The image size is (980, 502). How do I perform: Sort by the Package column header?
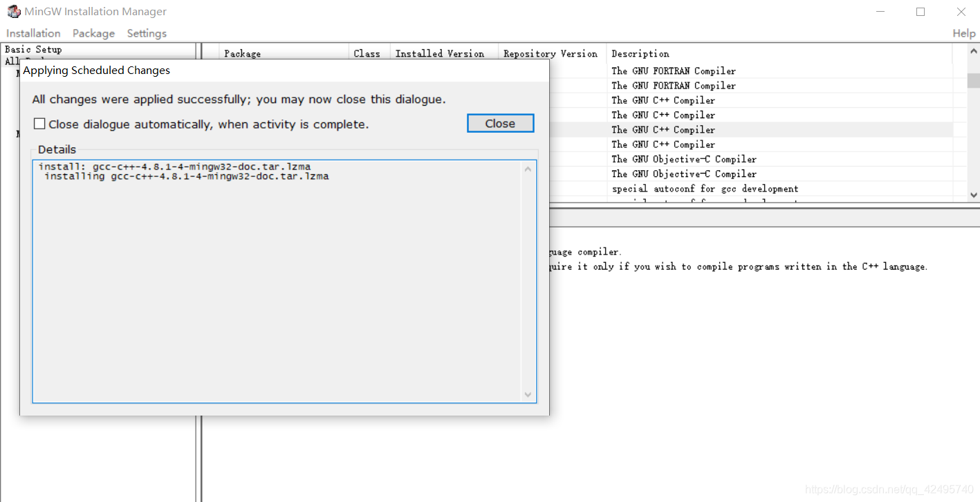(284, 53)
